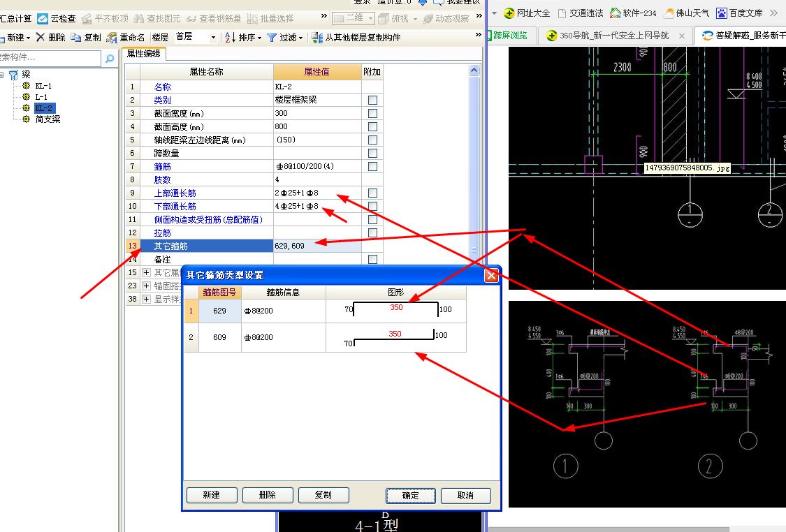
Task: Open 佛山天气 weather bookmark
Action: pyautogui.click(x=686, y=13)
